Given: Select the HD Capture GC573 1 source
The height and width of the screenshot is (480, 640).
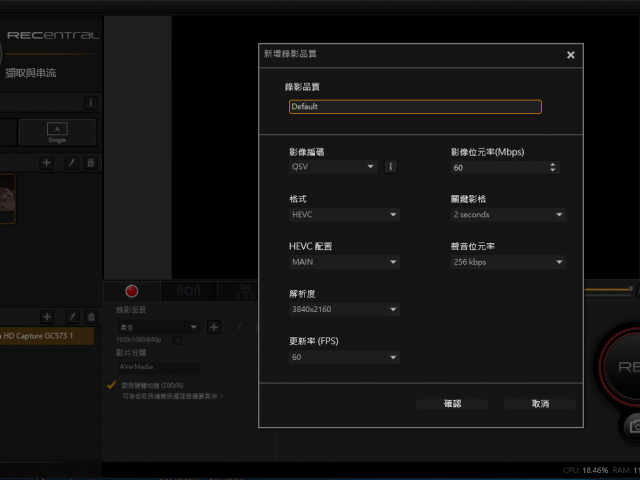Looking at the screenshot, I should [x=47, y=336].
